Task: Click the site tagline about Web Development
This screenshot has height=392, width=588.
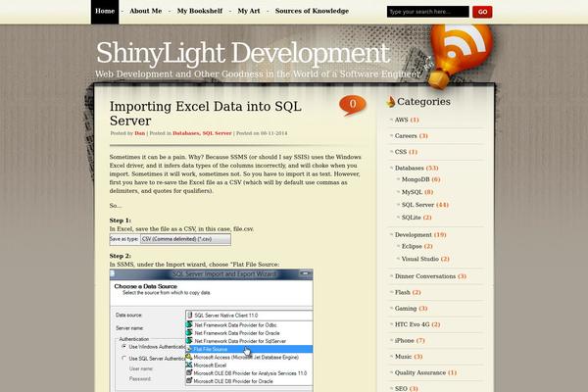Action: pos(258,74)
